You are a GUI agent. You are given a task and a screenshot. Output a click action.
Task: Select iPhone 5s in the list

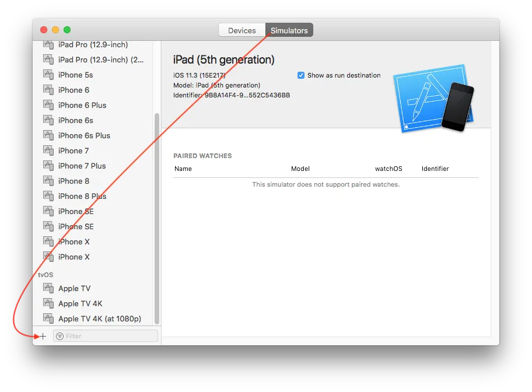coord(75,75)
